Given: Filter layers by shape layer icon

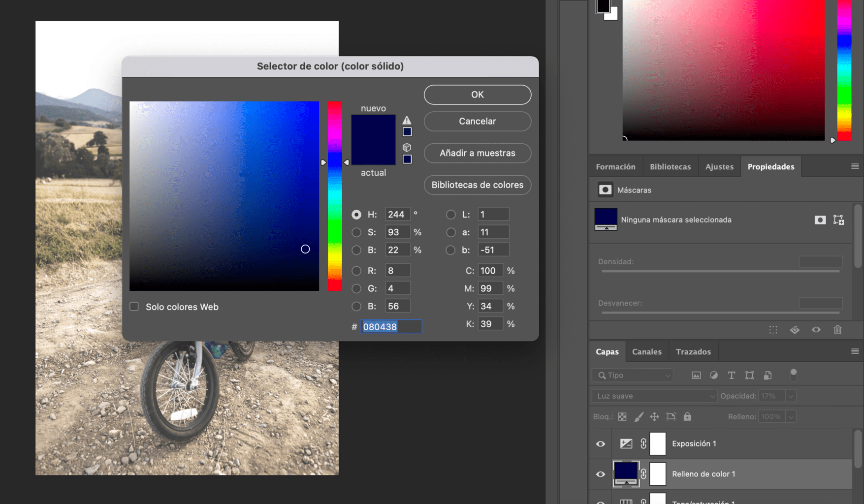Looking at the screenshot, I should 749,376.
